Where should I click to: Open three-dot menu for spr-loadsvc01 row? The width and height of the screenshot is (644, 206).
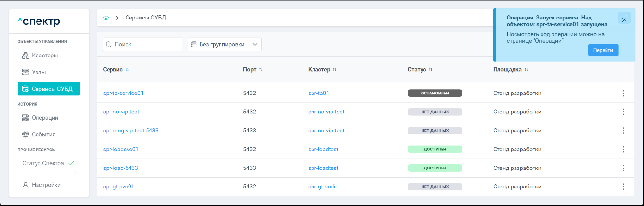point(623,149)
